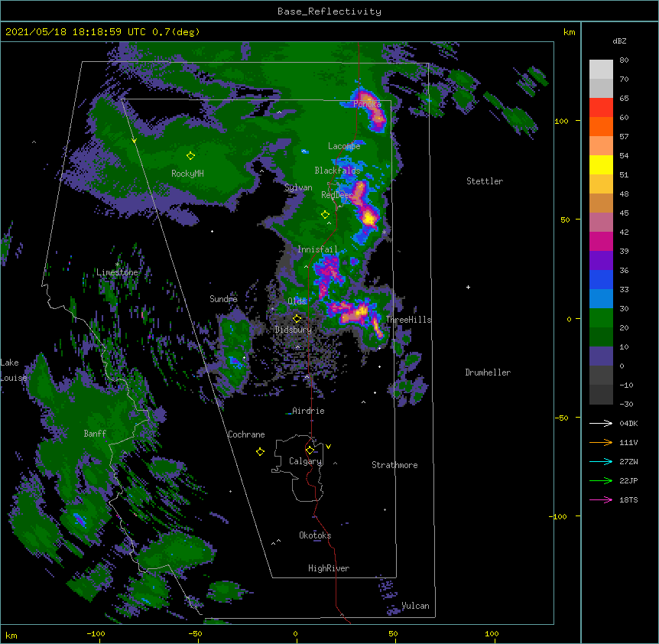This screenshot has width=659, height=644.
Task: Click the yellow diamond marker south of RedDeer
Action: pos(325,215)
